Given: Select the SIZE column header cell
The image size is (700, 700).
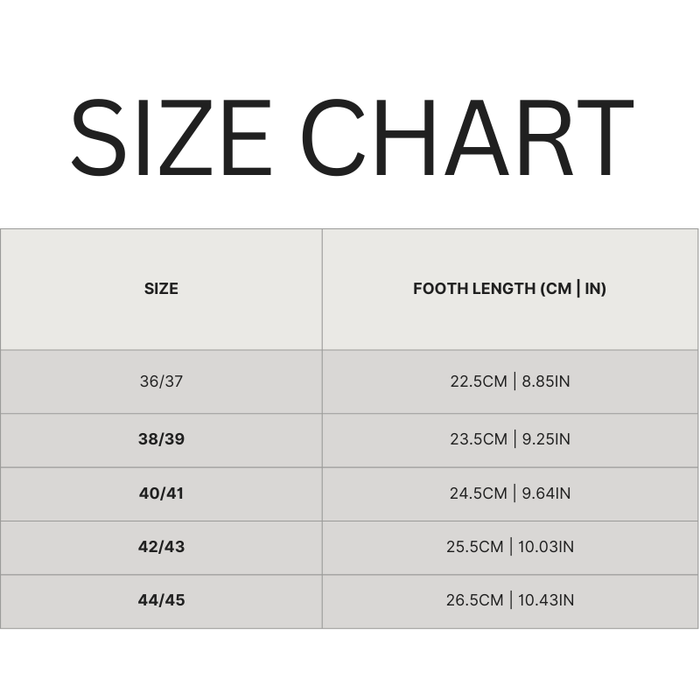Looking at the screenshot, I should [x=161, y=289].
